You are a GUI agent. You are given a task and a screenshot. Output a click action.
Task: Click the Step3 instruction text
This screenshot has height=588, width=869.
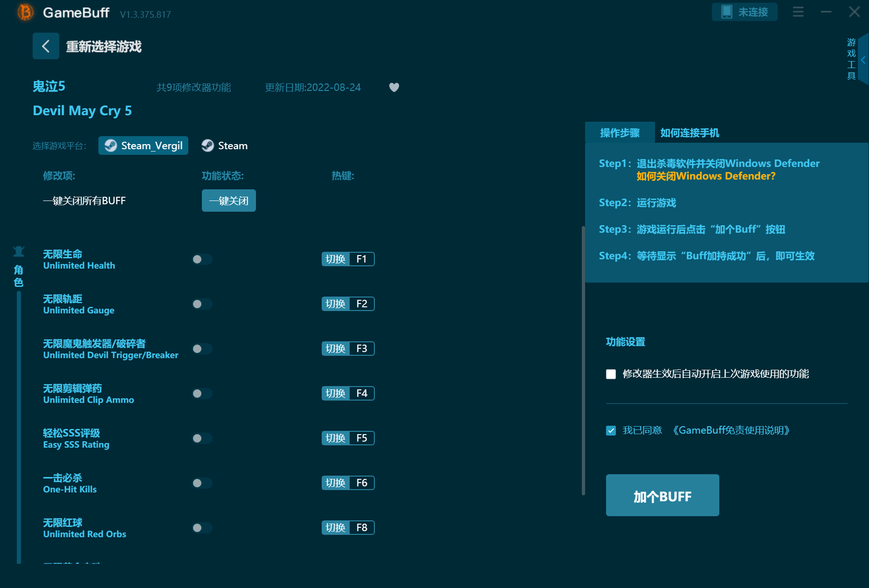point(692,229)
